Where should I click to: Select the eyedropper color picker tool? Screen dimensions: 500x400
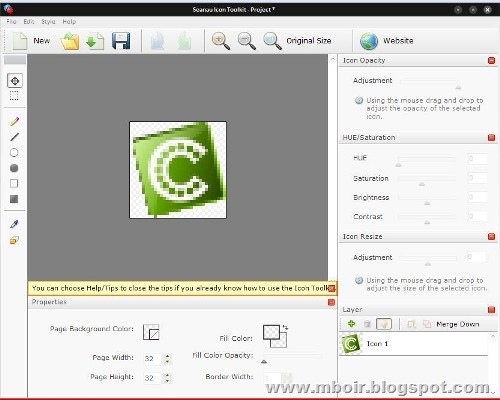pyautogui.click(x=14, y=224)
